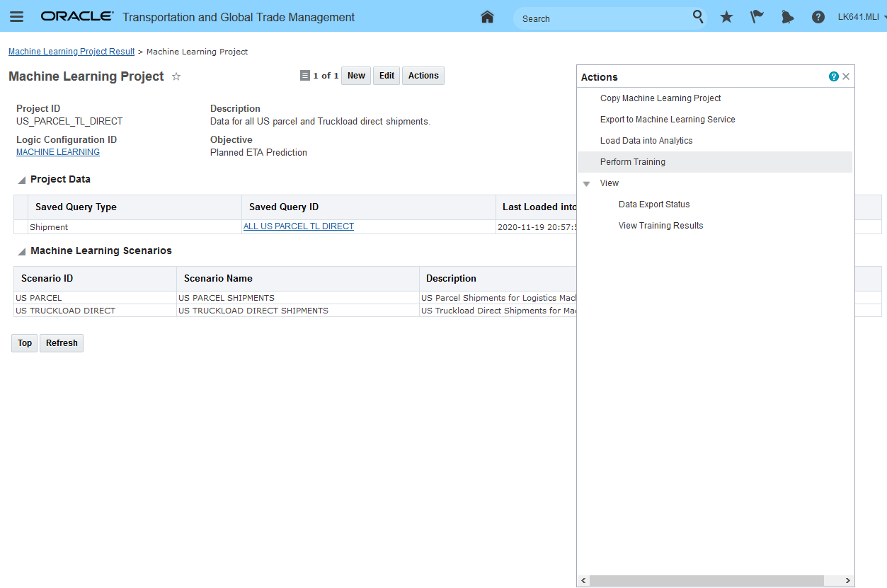Click the View group label in Actions

[610, 183]
